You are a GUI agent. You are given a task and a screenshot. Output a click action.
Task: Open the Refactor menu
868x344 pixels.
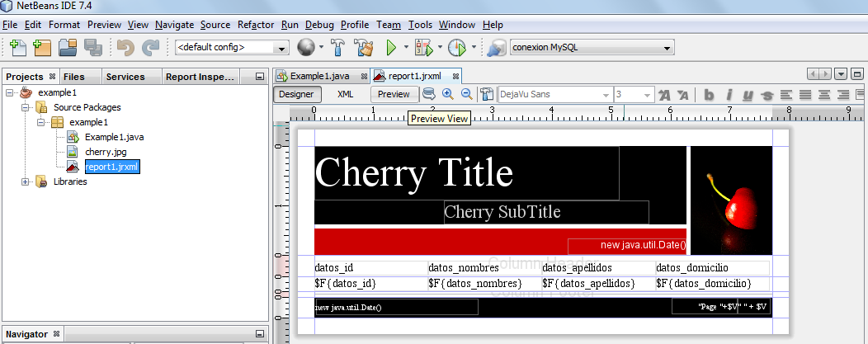(256, 25)
